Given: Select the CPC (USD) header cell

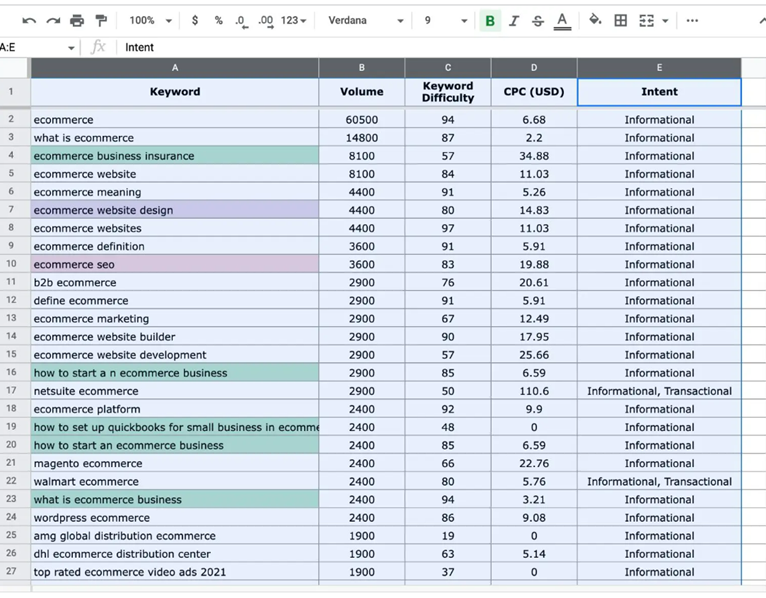Looking at the screenshot, I should click(533, 92).
